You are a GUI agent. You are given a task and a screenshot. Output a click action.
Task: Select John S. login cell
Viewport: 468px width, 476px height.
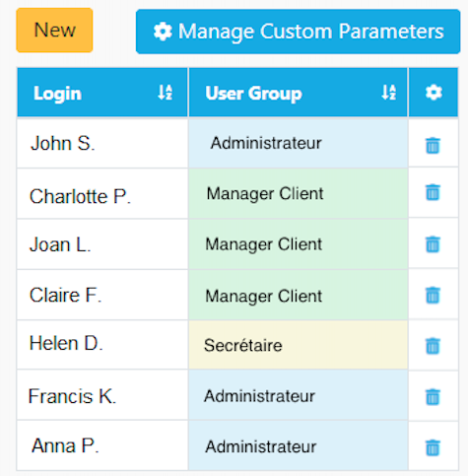102,143
